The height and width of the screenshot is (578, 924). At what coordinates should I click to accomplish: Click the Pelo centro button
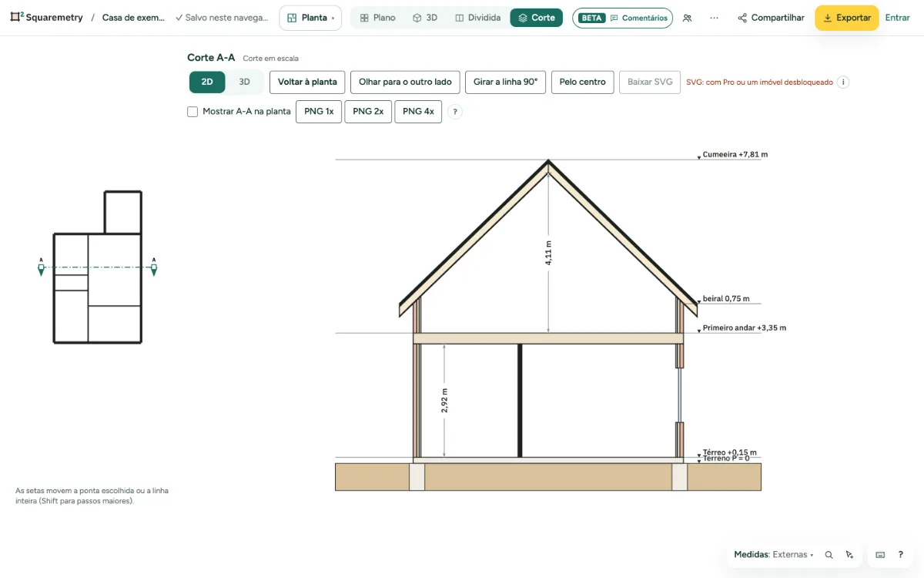pos(582,82)
